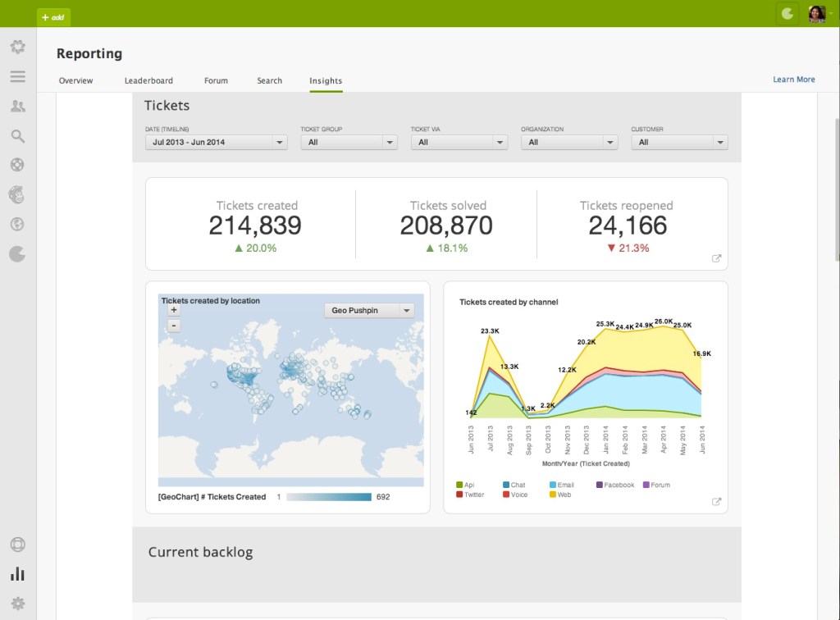
Task: Open the Learn More link
Action: [x=793, y=80]
